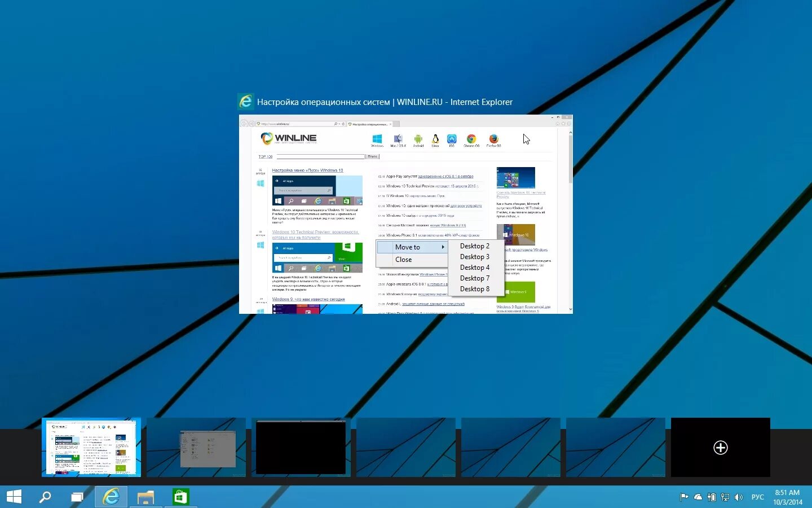Viewport: 812px width, 508px height.
Task: Open the volume speaker tray icon
Action: (739, 497)
